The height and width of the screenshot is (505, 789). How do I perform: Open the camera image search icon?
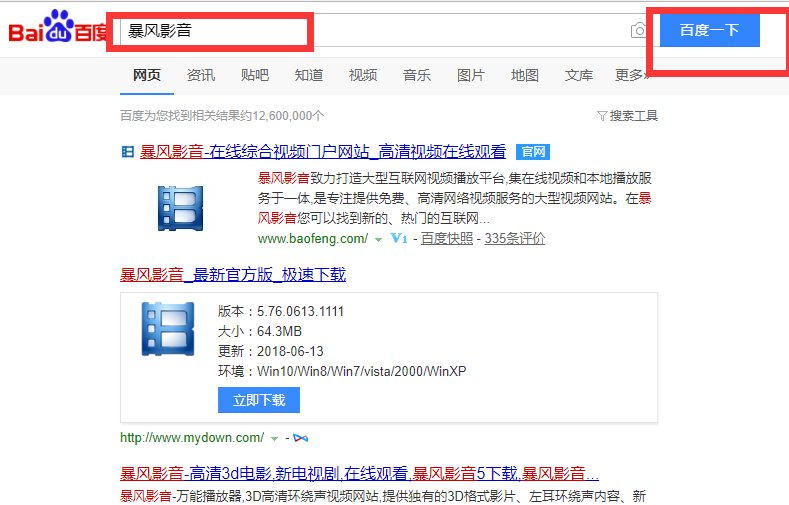point(638,31)
